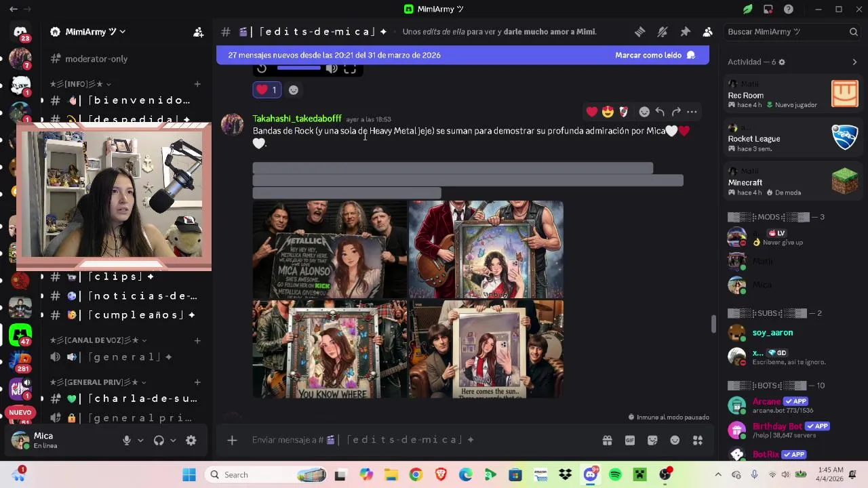Screen dimensions: 868x488
Task: Open more options for Takahashi's message
Action: (x=692, y=111)
